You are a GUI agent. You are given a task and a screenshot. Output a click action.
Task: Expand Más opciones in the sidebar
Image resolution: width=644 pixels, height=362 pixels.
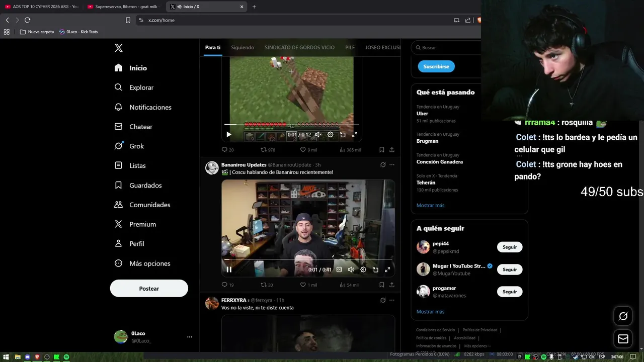142,263
